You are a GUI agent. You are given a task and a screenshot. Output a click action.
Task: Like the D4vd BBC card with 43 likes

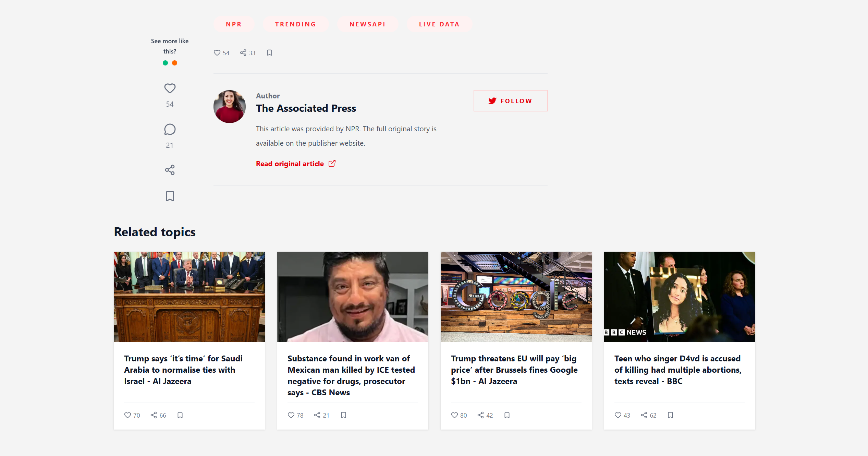(618, 415)
